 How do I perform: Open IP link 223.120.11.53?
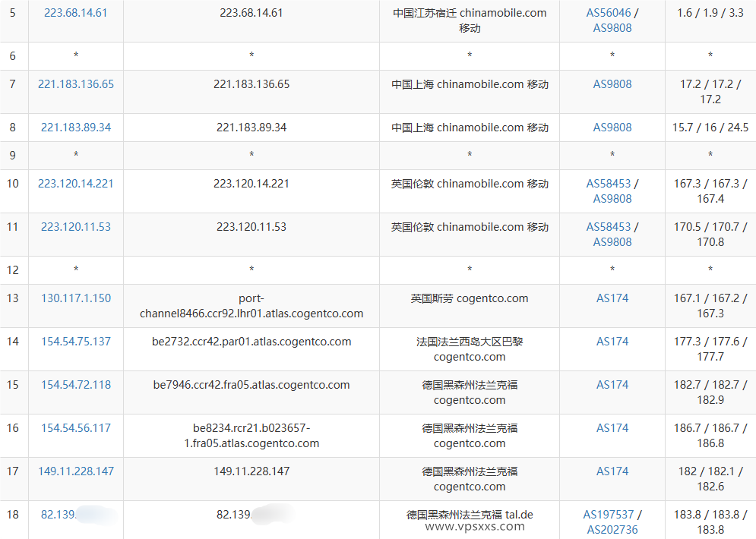pos(75,226)
